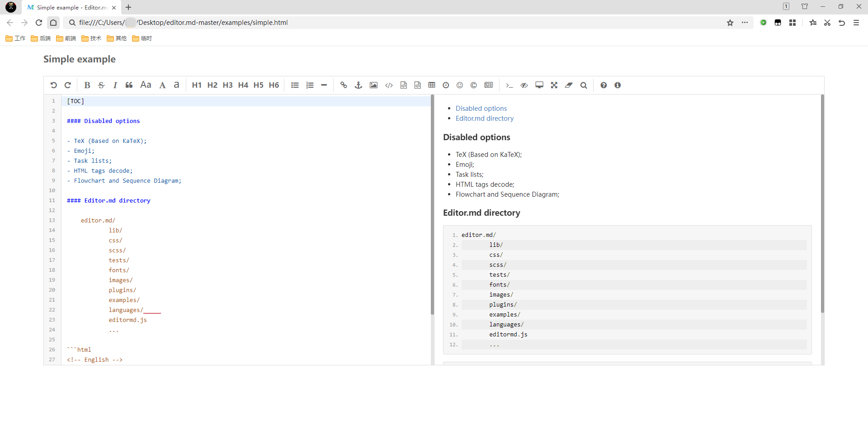The image size is (868, 430).
Task: Apply strikethrough formatting
Action: (101, 85)
